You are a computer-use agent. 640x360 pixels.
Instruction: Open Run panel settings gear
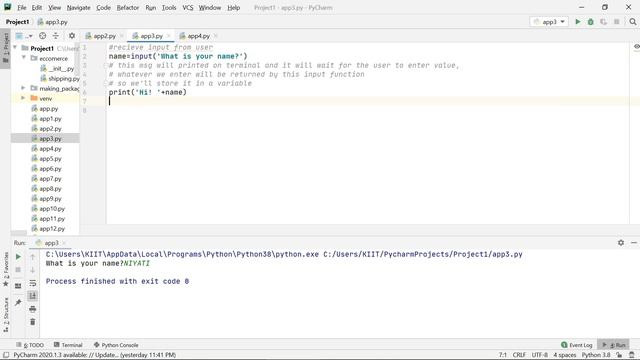[x=621, y=242]
